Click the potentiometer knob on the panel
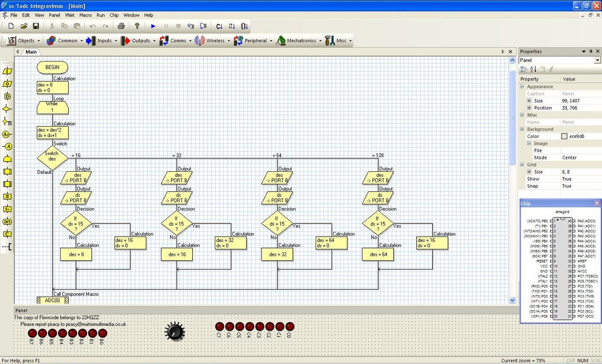The image size is (602, 364). (174, 332)
